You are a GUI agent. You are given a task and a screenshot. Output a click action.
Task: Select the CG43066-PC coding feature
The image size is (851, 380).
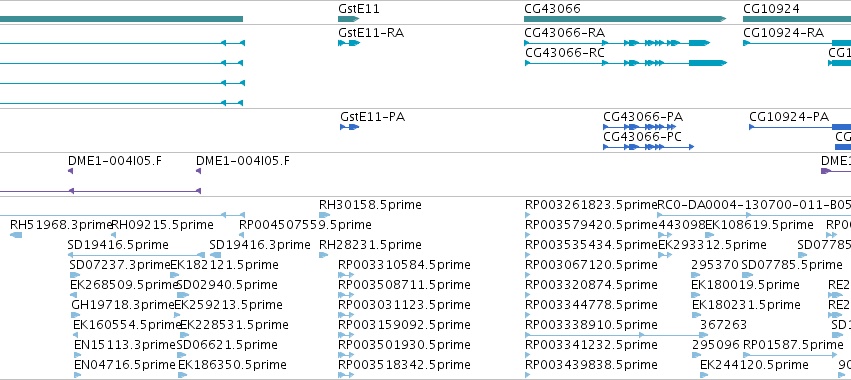(x=649, y=147)
